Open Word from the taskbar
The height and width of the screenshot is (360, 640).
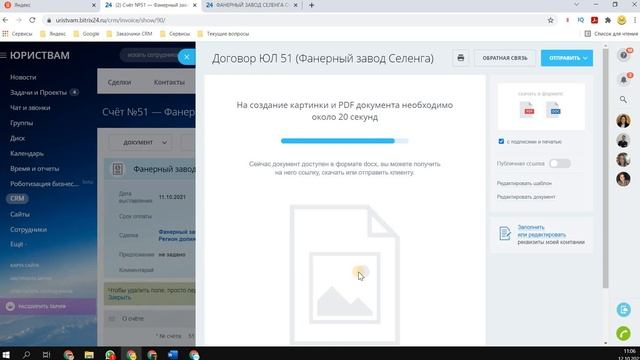173,354
